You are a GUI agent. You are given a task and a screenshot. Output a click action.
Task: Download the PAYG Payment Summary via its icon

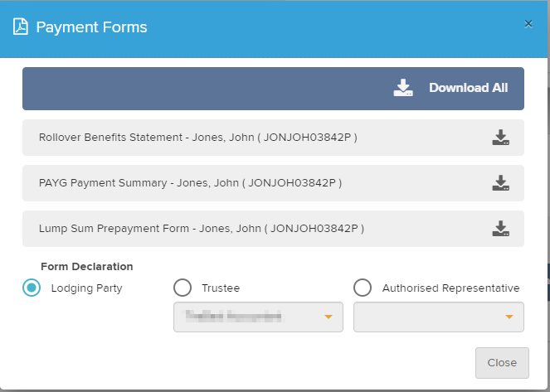[x=500, y=183]
